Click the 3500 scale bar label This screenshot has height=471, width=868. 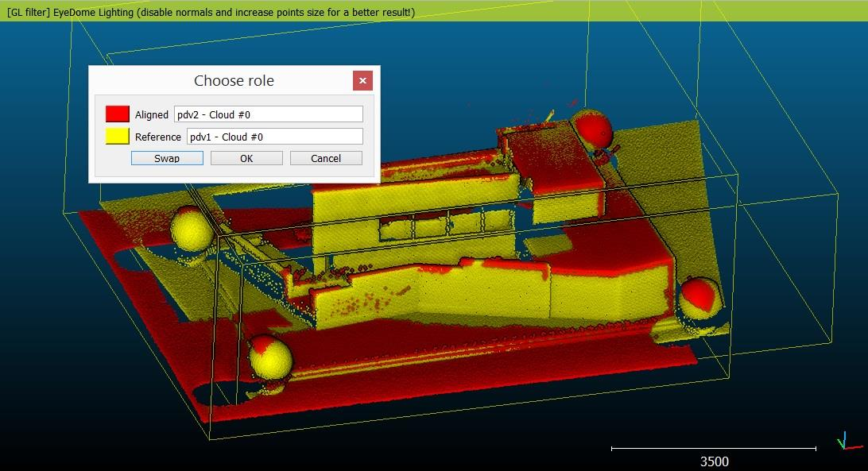(x=714, y=461)
